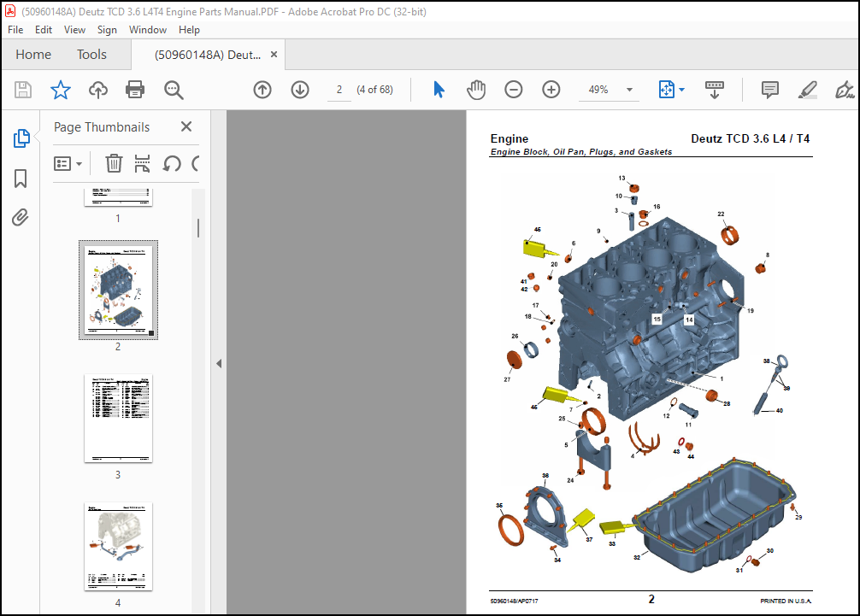
Task: Zoom in with plus icon
Action: pos(551,90)
